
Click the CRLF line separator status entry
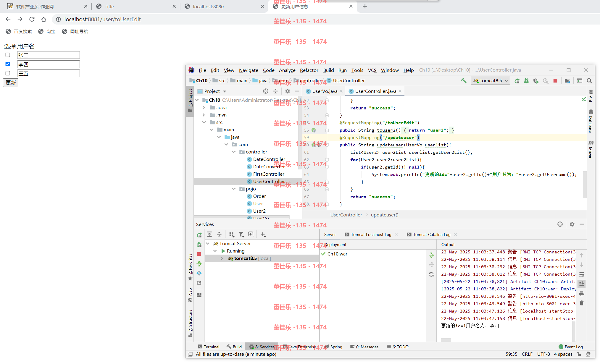527,354
